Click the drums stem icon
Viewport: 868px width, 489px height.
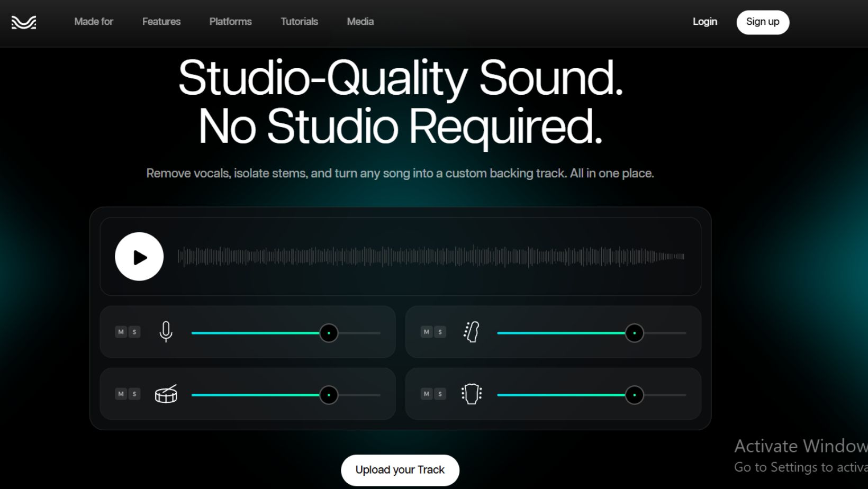166,394
